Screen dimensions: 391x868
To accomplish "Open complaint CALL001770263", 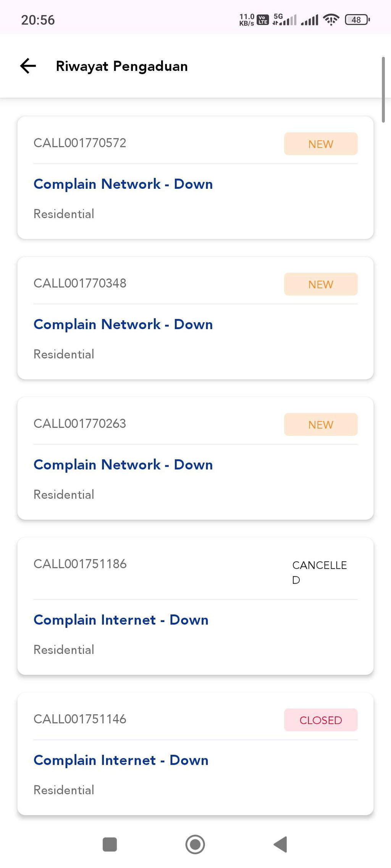I will (x=195, y=458).
